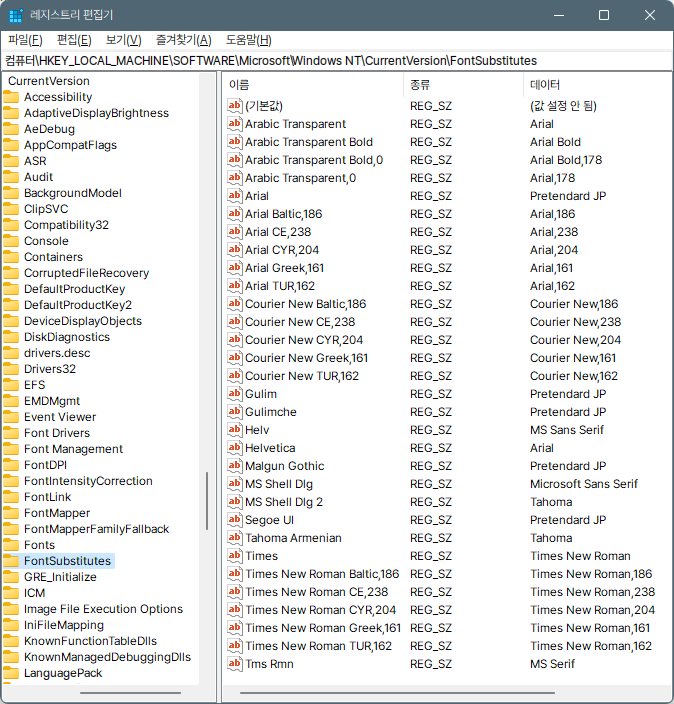The height and width of the screenshot is (704, 674).
Task: Select the DefaultProductKey2 key
Action: [x=78, y=305]
